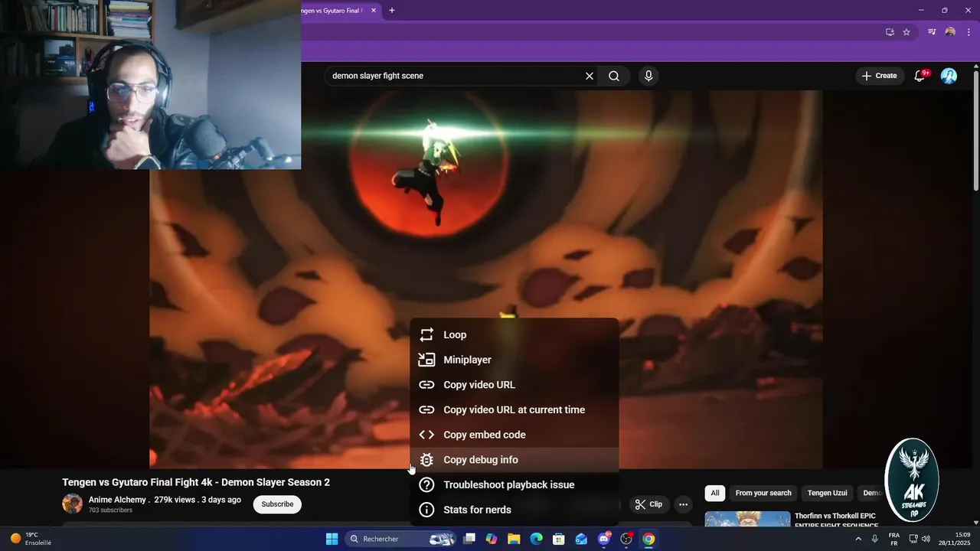Choose Copy embed code option
Viewport: 980px width, 551px height.
point(514,435)
